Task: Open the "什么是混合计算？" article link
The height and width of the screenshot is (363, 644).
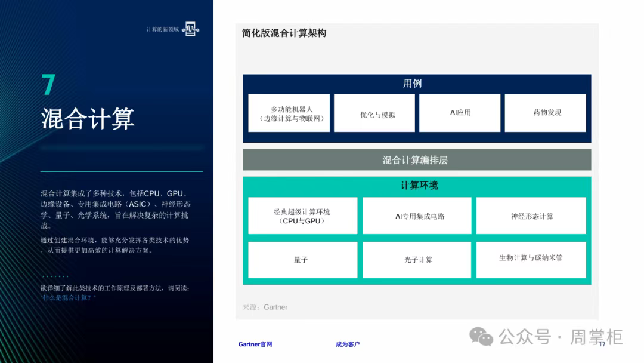Action: [68, 297]
